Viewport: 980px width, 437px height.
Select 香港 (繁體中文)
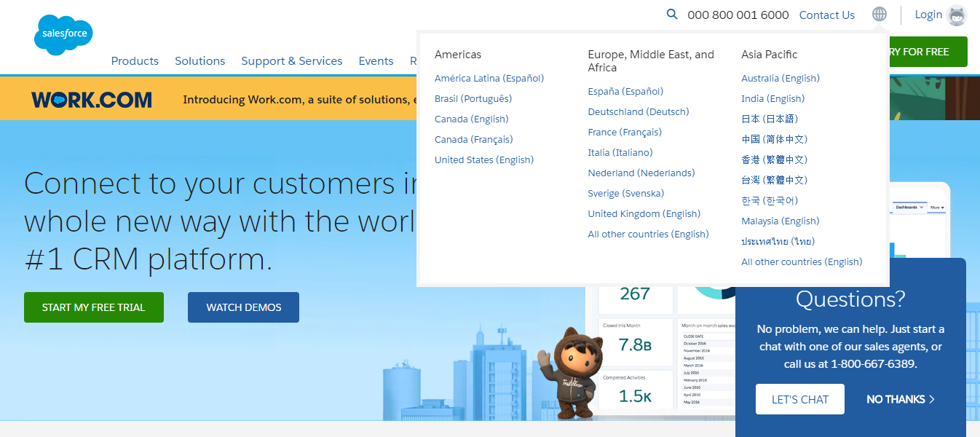pyautogui.click(x=775, y=160)
